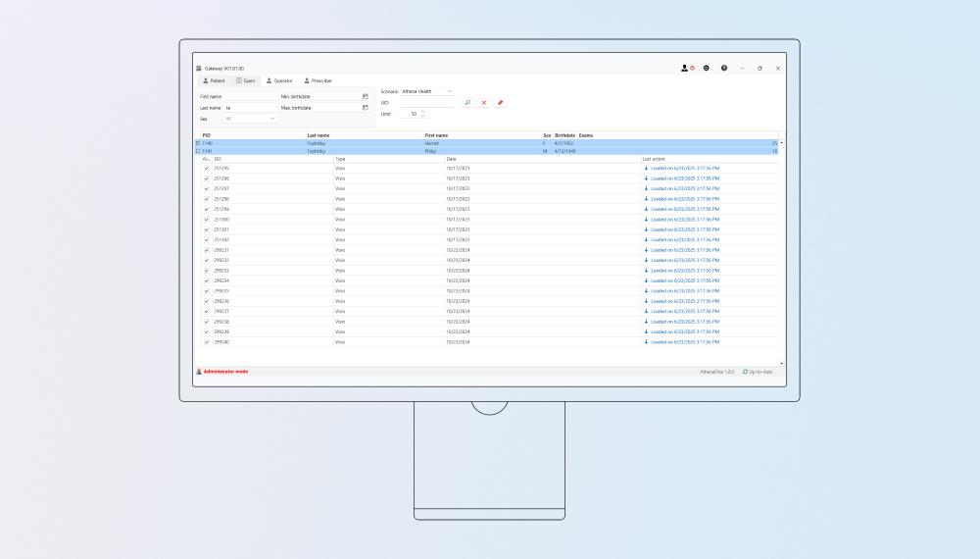
Task: Uncheck the checkbox for exam 251295
Action: [x=207, y=168]
